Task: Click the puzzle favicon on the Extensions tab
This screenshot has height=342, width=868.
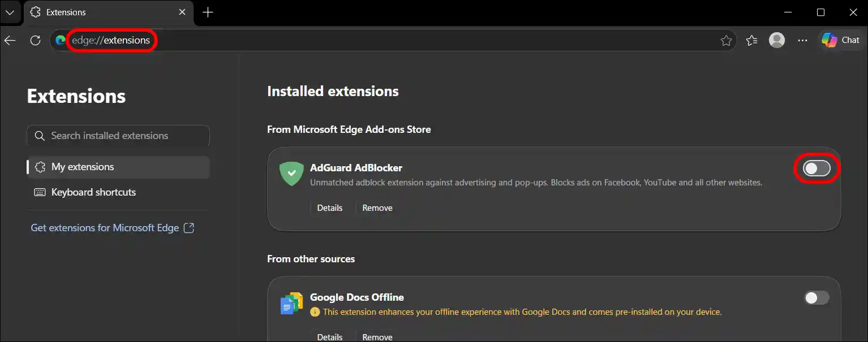Action: click(x=35, y=11)
